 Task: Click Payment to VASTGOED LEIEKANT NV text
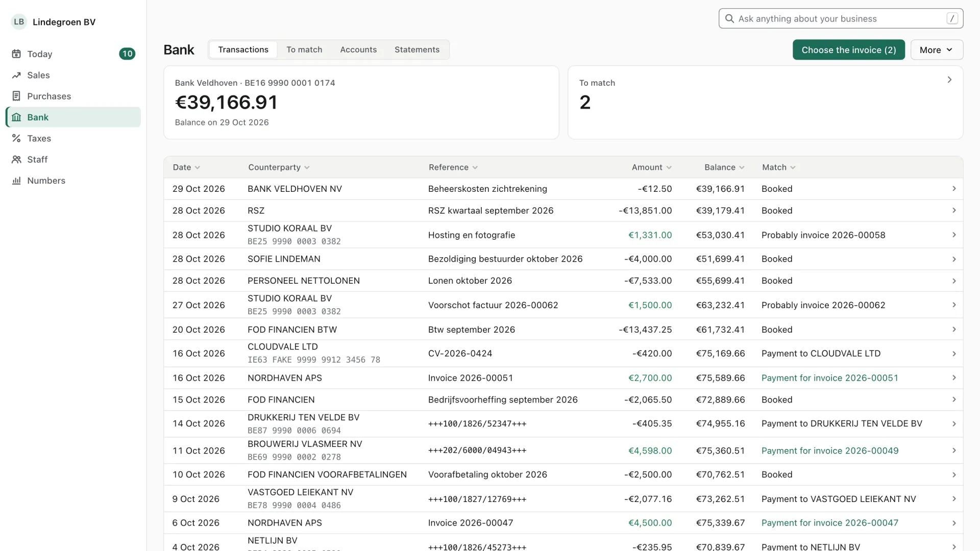(x=839, y=499)
